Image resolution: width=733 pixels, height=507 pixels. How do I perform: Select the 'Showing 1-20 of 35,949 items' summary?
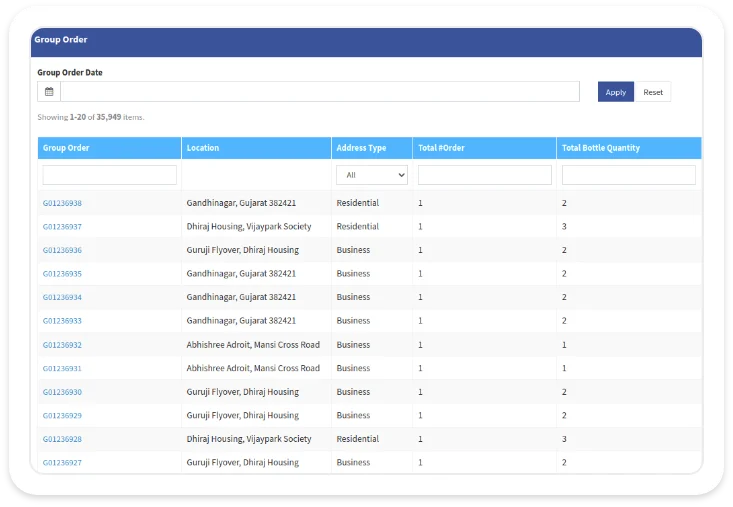tap(91, 117)
